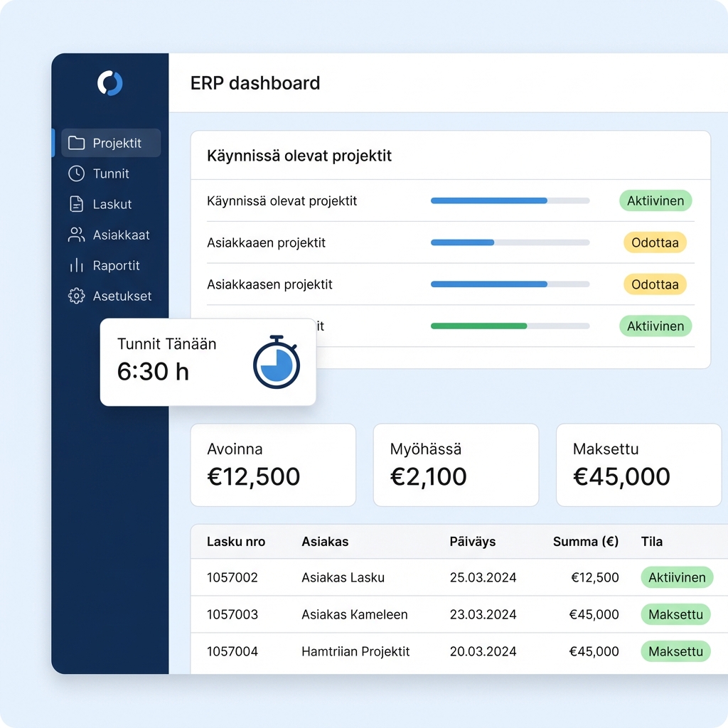Viewport: 728px width, 728px height.
Task: Go to Laskut in the sidebar
Action: click(111, 204)
